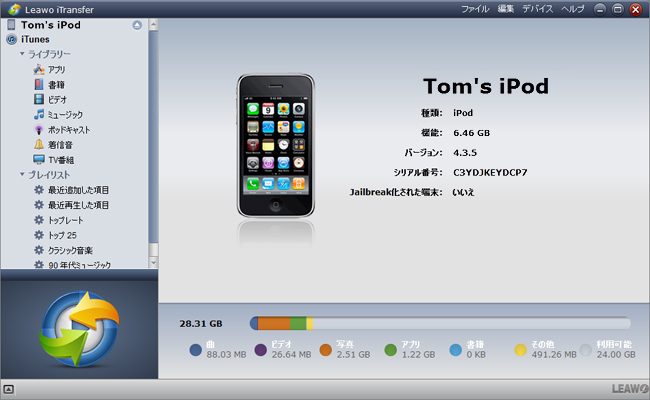Click the iPod device image

(276, 145)
